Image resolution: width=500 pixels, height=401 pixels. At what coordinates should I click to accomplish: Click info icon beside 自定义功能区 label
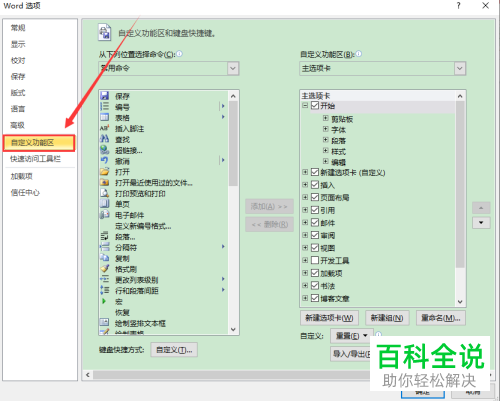coord(359,54)
